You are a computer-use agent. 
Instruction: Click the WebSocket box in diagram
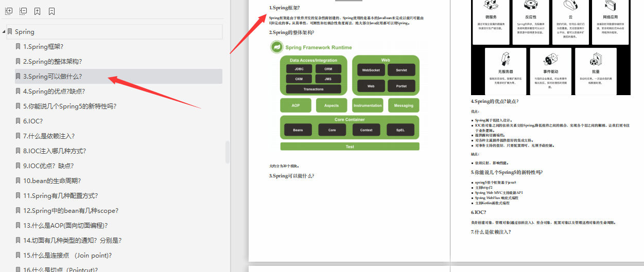click(x=371, y=70)
